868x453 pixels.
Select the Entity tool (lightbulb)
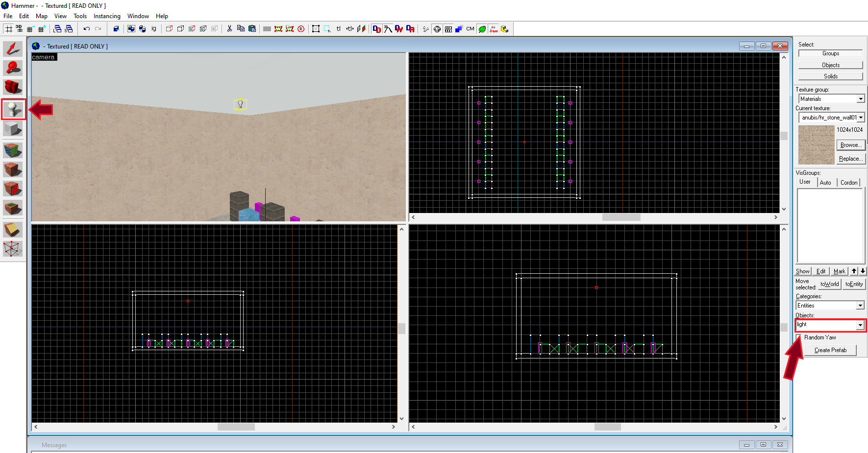pyautogui.click(x=13, y=108)
